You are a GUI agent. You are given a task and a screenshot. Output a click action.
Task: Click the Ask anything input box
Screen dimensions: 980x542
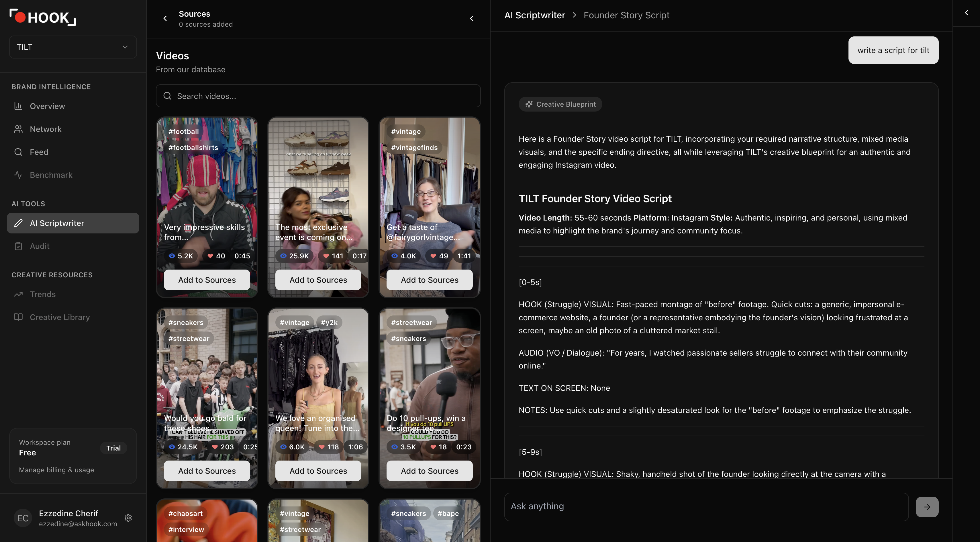[706, 507]
